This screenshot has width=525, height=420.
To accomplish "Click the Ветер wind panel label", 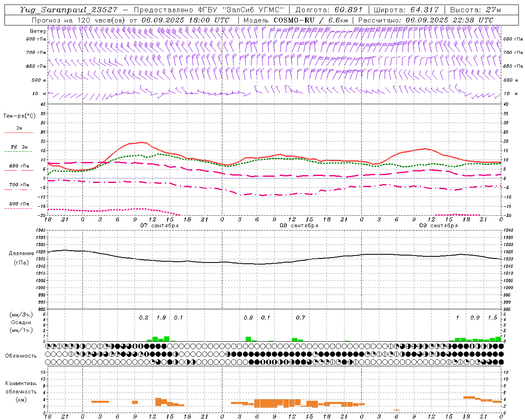I will [38, 31].
